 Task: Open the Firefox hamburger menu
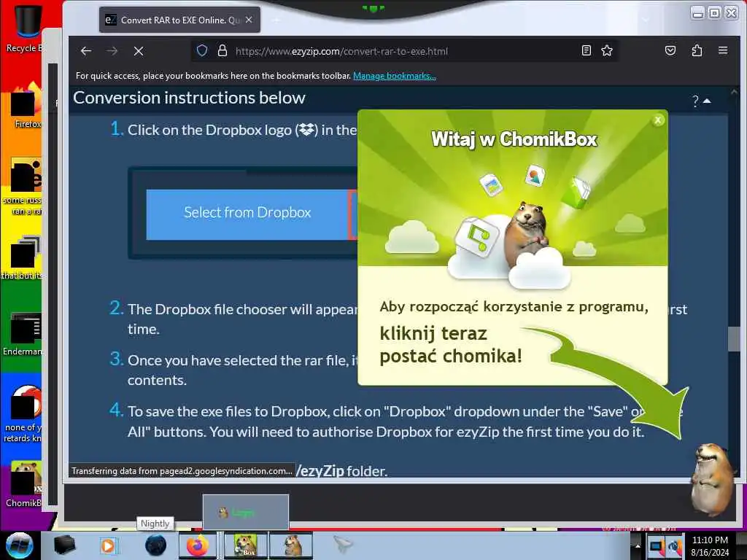coord(723,50)
